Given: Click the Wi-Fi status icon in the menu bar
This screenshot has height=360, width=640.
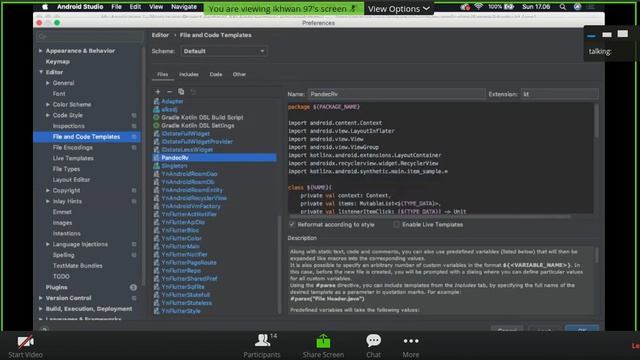Looking at the screenshot, I should [x=478, y=7].
